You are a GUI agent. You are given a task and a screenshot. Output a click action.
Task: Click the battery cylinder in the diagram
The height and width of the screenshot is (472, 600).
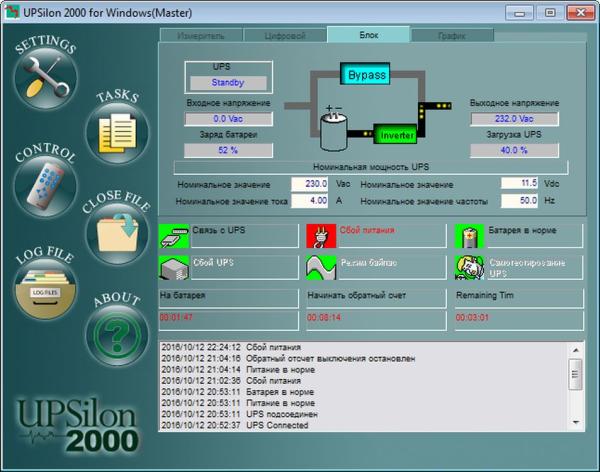(x=333, y=130)
